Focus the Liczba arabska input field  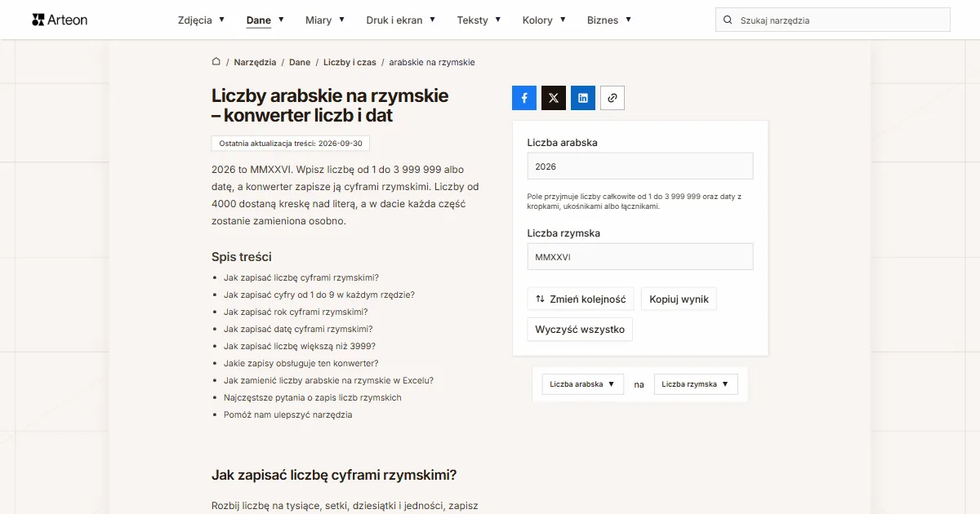(x=640, y=166)
